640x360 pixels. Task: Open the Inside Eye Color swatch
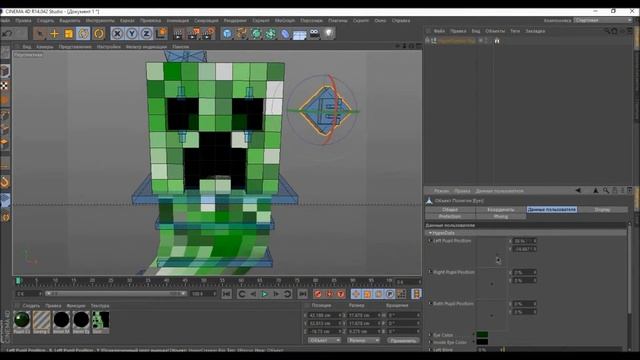pos(482,342)
